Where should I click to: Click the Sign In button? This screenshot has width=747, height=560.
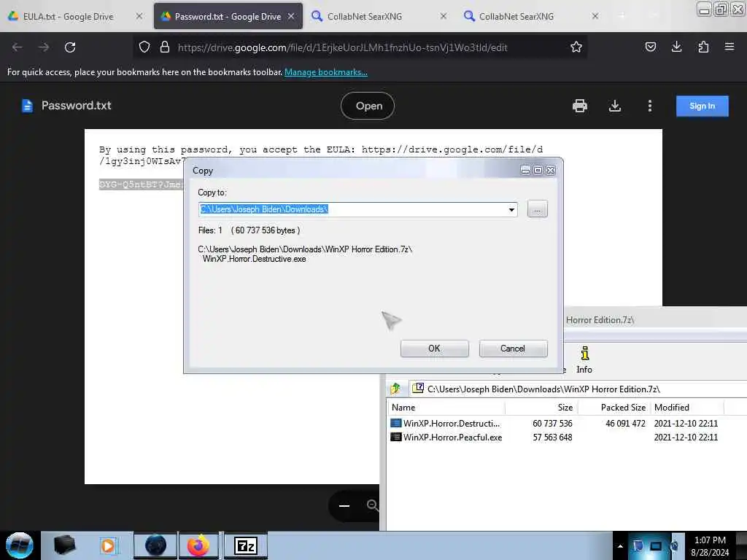coord(703,106)
